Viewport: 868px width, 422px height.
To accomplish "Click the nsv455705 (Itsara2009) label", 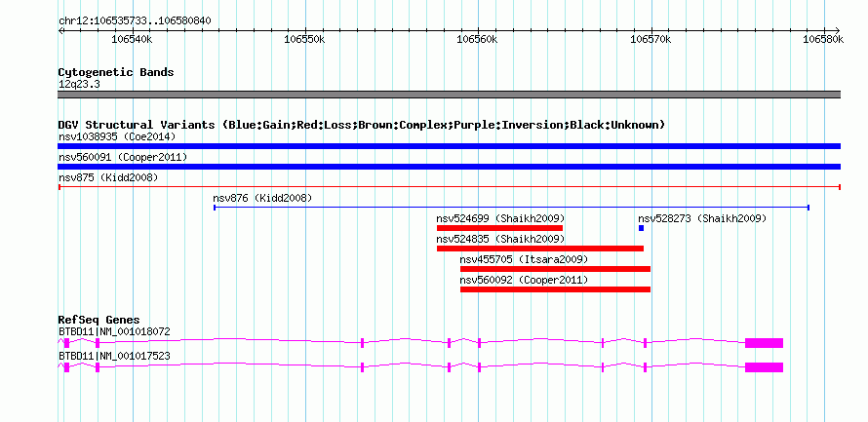I will coord(524,259).
